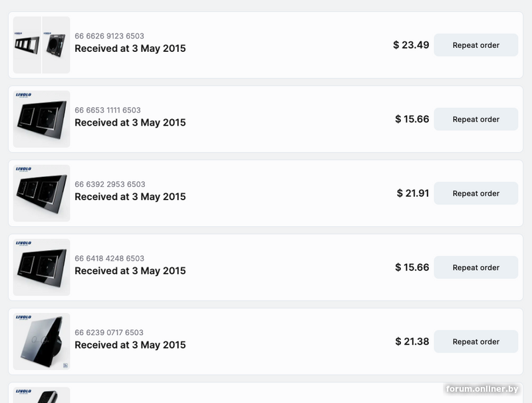This screenshot has height=403, width=532.
Task: Repeat order 66 6653 1111 6503
Action: [475, 119]
